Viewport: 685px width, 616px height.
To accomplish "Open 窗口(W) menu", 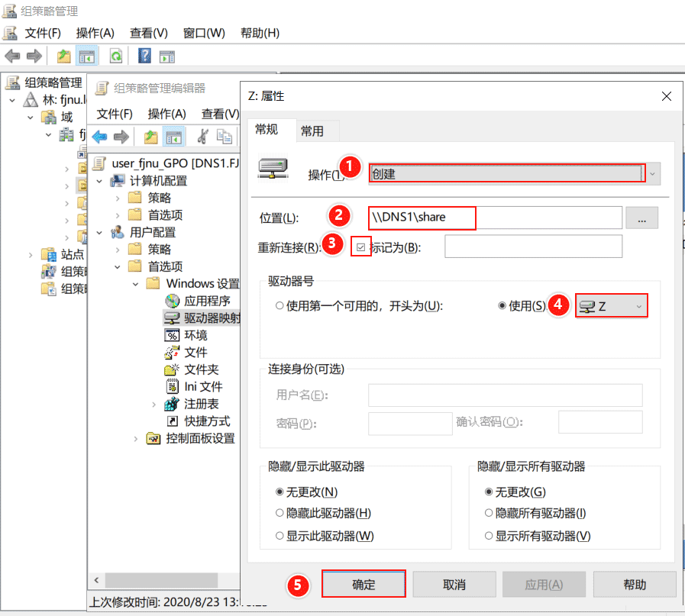I will (x=204, y=33).
